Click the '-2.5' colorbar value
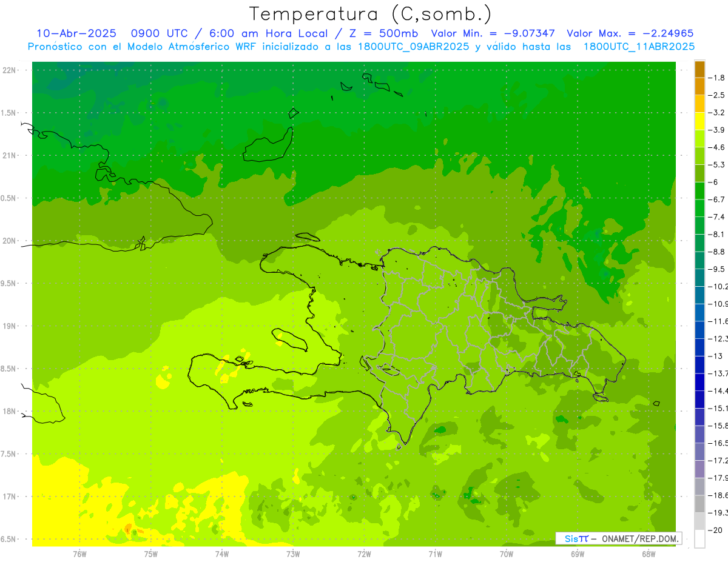This screenshot has height=562, width=728. coord(717,95)
